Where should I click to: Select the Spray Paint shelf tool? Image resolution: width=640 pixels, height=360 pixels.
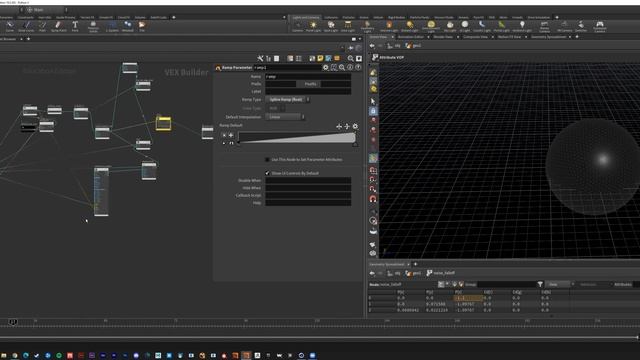58,27
